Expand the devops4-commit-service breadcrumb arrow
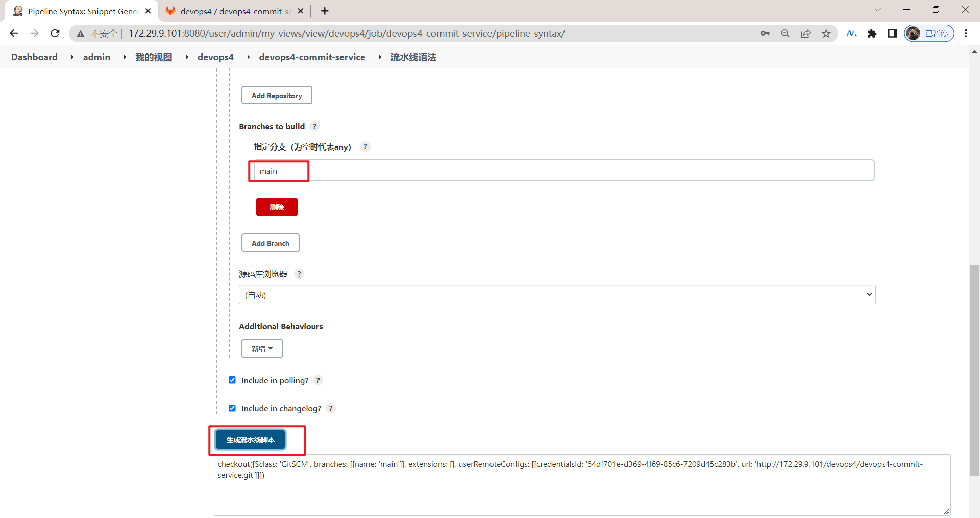Viewport: 980px width, 518px height. 380,57
